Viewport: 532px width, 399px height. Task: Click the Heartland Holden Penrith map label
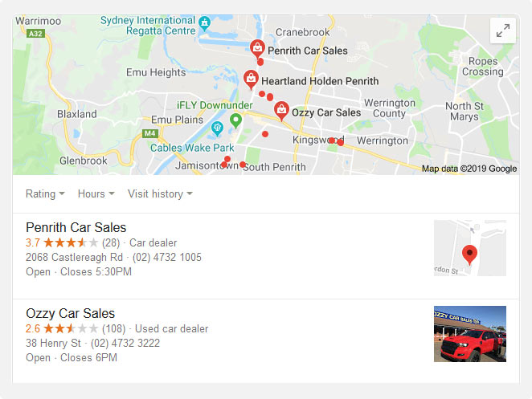(x=320, y=81)
